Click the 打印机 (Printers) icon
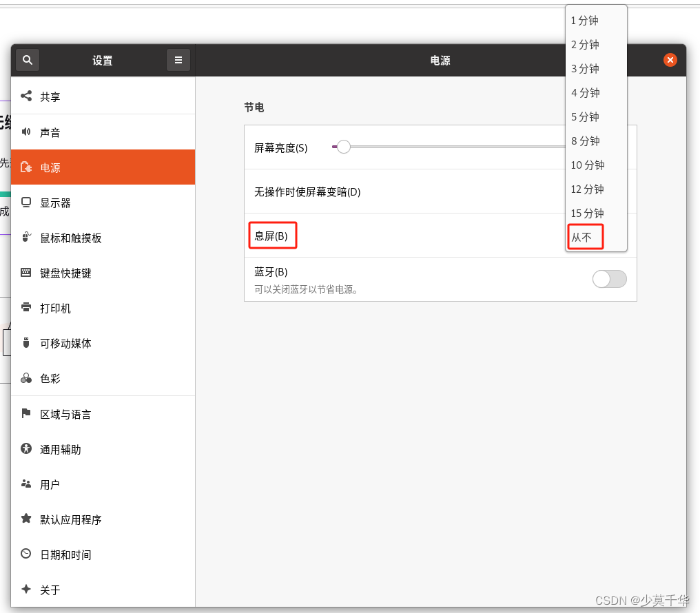 click(26, 308)
